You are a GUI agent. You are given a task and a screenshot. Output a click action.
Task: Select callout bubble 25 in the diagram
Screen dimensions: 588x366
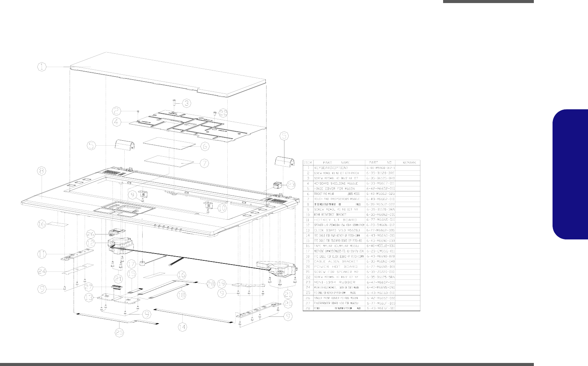pos(120,332)
